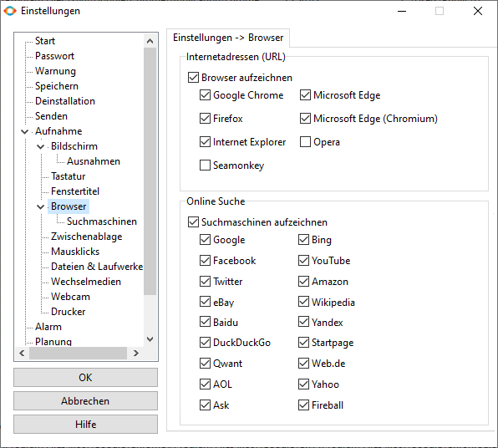This screenshot has width=498, height=448.
Task: Toggle the AOL checkbox
Action: (205, 384)
